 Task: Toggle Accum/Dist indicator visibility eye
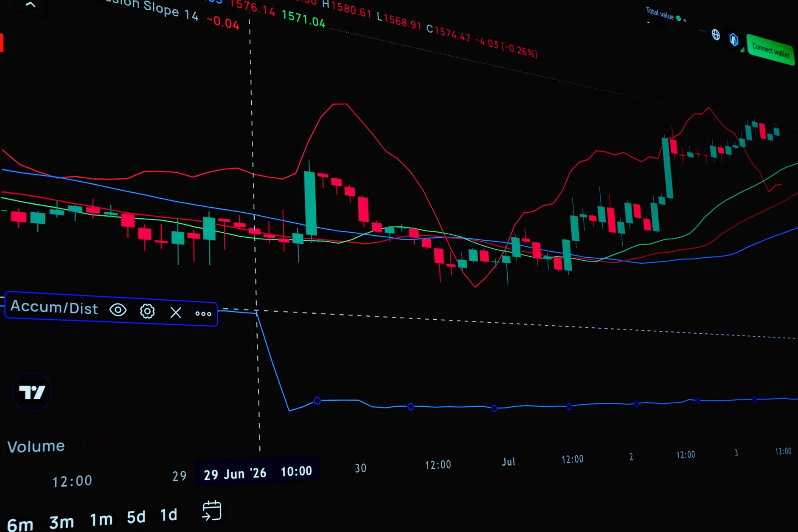118,310
